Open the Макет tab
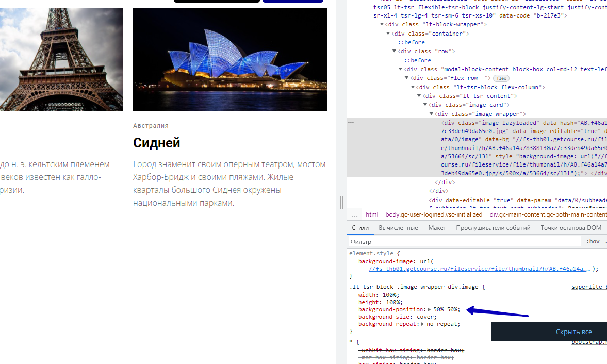Viewport: 607px width, 364px height. point(437,228)
